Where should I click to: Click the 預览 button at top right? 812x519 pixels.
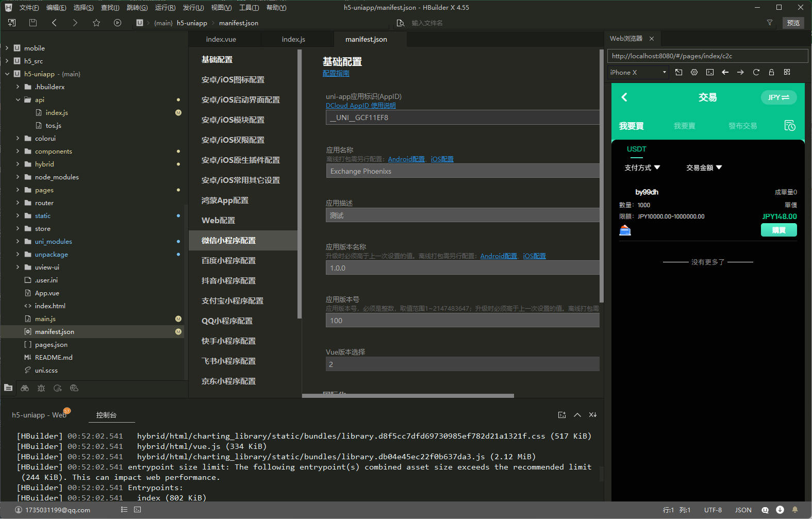tap(793, 23)
